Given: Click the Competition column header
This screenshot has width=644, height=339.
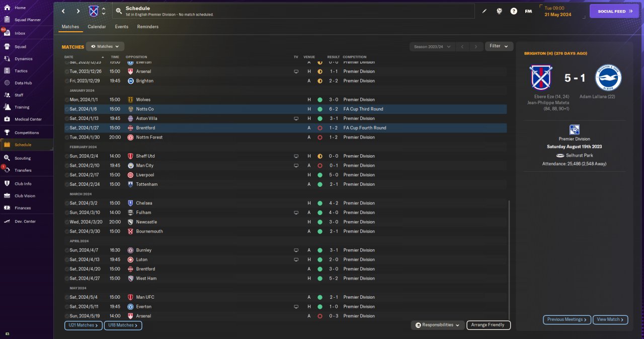Looking at the screenshot, I should pyautogui.click(x=355, y=57).
